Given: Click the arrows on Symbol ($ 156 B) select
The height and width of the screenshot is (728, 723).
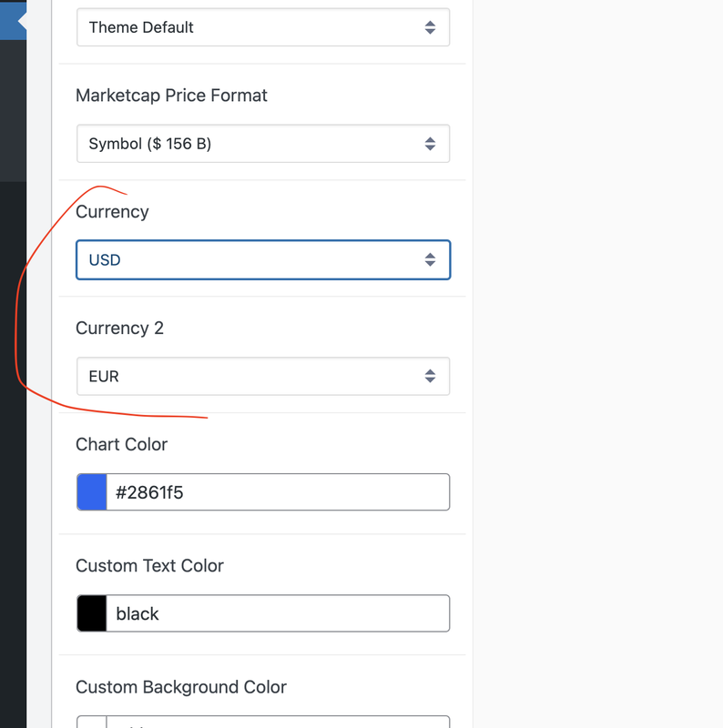Looking at the screenshot, I should point(430,144).
